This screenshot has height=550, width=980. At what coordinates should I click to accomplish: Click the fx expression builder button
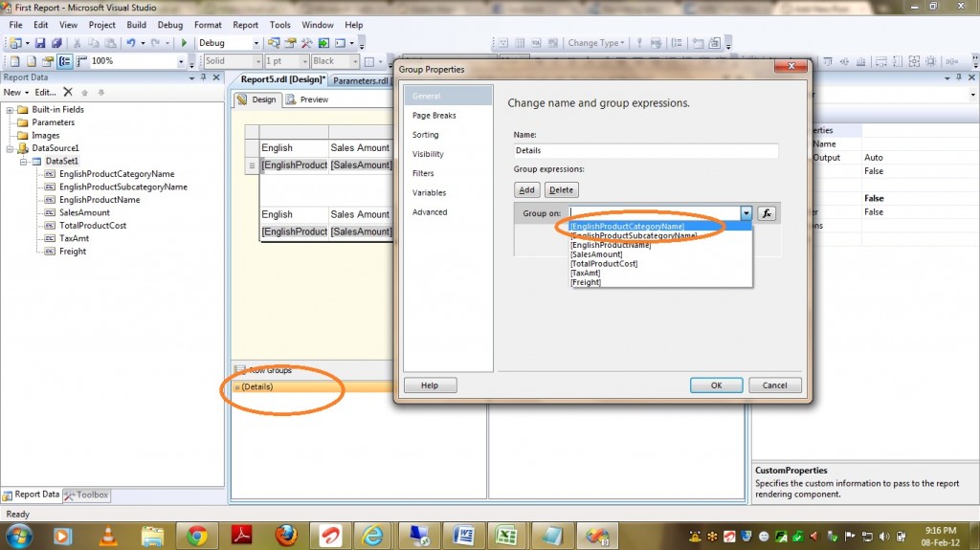click(x=766, y=213)
